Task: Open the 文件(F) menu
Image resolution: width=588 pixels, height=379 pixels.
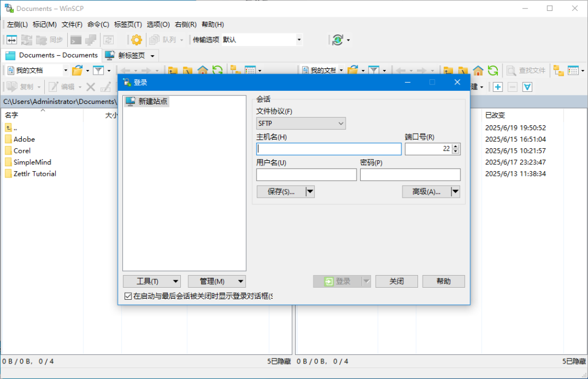Action: 72,24
